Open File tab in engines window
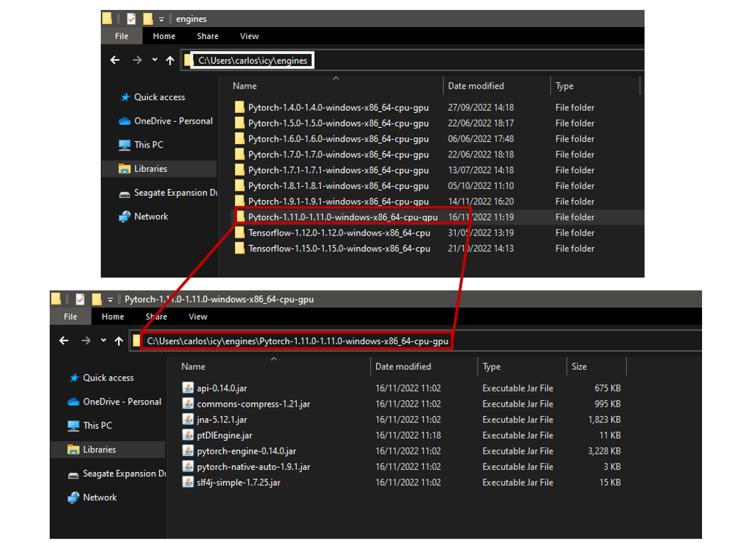 click(121, 36)
